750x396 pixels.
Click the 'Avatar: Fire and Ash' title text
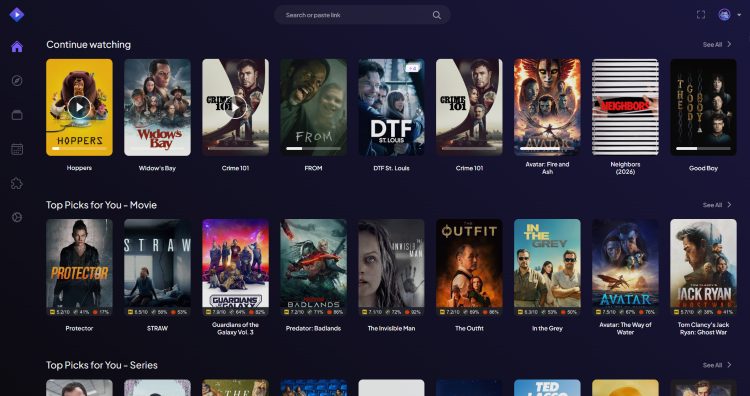point(547,168)
